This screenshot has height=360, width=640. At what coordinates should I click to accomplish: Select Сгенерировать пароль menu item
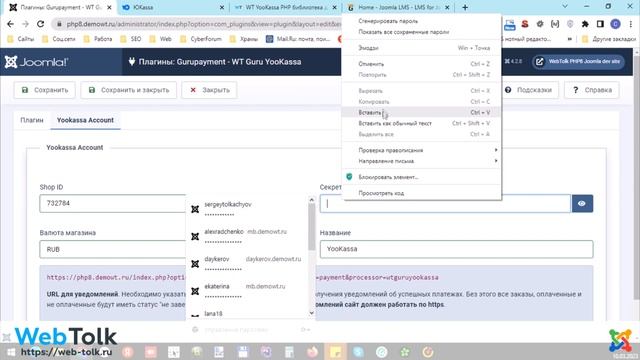(x=421, y=21)
